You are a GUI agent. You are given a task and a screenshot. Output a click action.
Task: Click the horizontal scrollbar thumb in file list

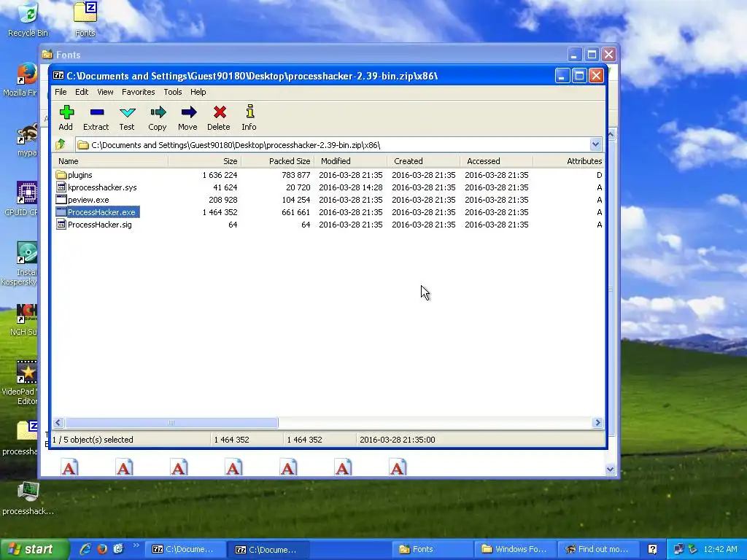click(x=171, y=422)
